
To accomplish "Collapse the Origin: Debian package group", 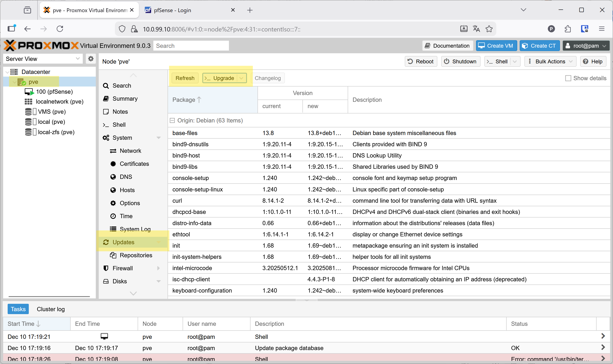I will tap(172, 120).
